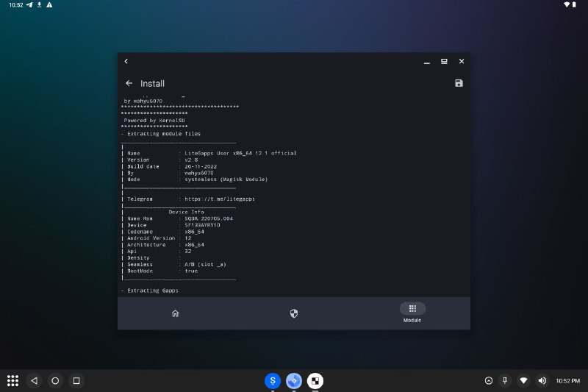588x392 pixels.
Task: Click the volume speaker icon in the tray
Action: click(542, 381)
